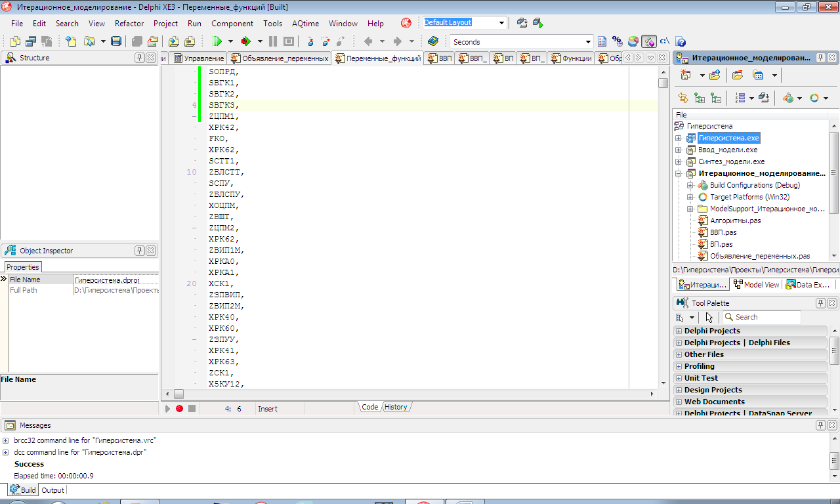Click the Program reset stop icon
The width and height of the screenshot is (840, 504).
[288, 41]
